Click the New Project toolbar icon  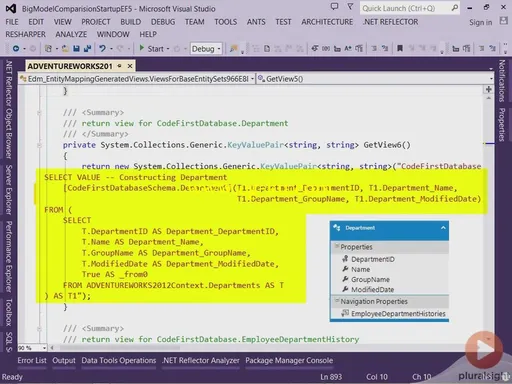point(48,49)
